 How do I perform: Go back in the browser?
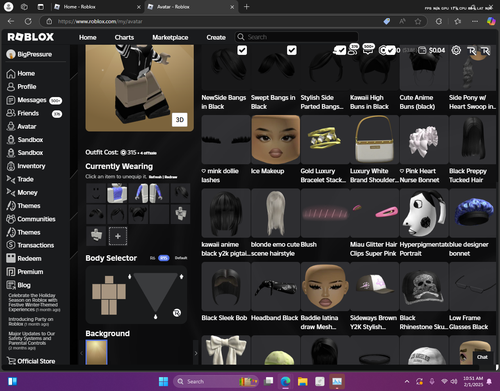click(x=11, y=21)
